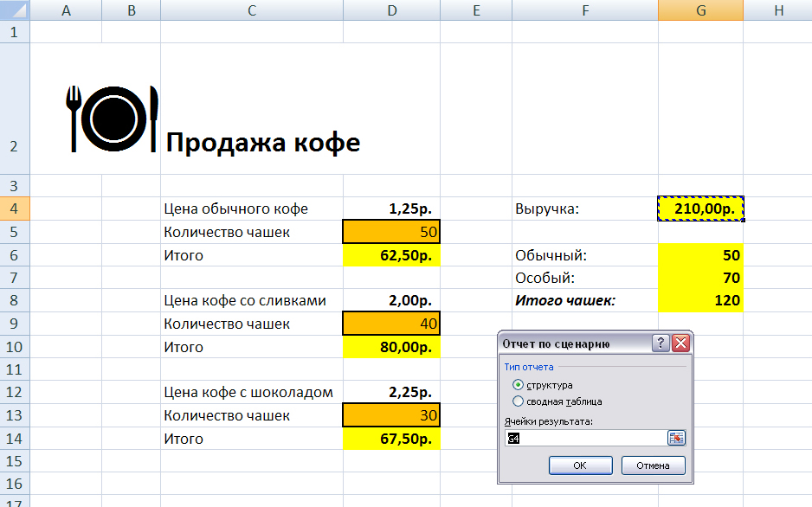The image size is (812, 507).
Task: Select row 8 header
Action: click(x=15, y=300)
